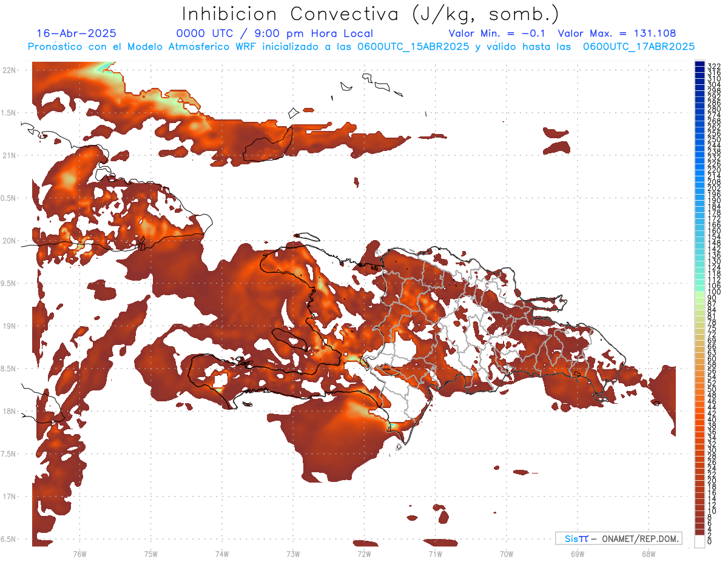Click the '74W' longitude label
The width and height of the screenshot is (728, 562).
click(x=222, y=554)
